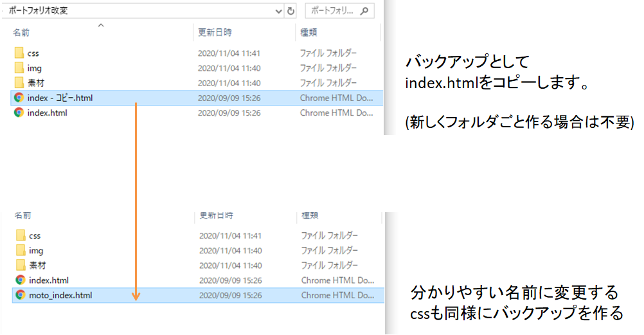Screen dimensions: 644x335
Task: Click date 2020/11/04 11:40 of 素材 in upper list
Action: pyautogui.click(x=229, y=83)
